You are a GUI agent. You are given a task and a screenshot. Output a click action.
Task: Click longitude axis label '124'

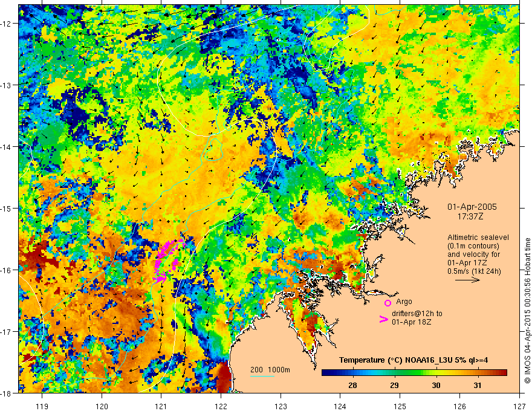(340, 406)
